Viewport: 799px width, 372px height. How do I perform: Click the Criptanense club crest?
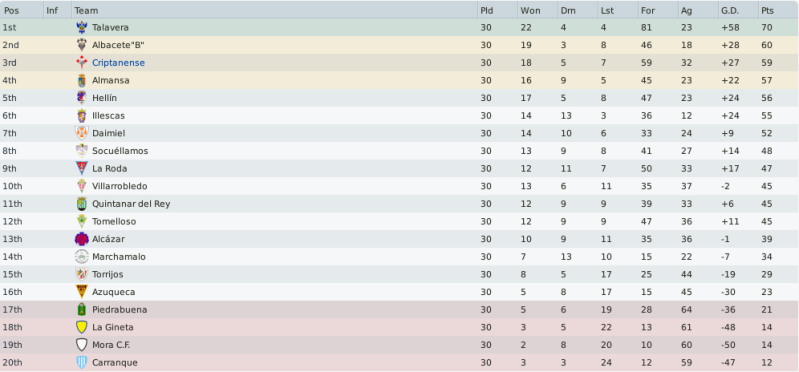82,63
